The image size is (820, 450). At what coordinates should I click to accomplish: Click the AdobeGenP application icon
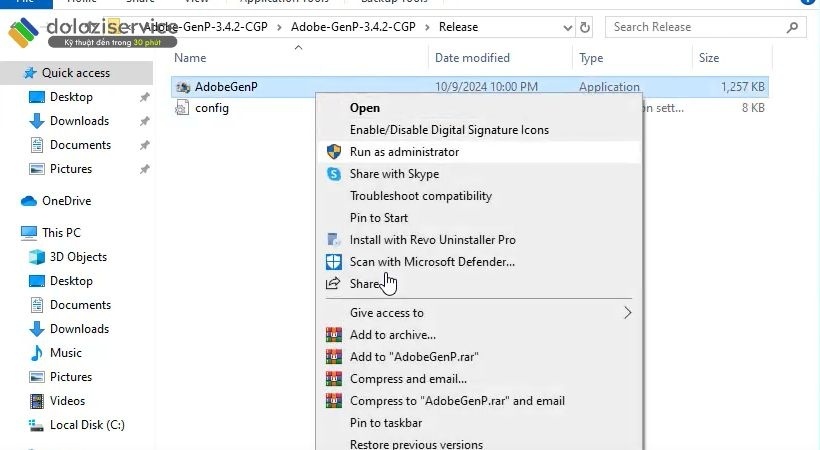click(183, 87)
